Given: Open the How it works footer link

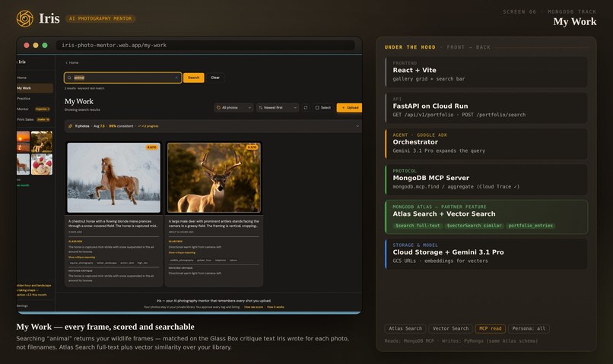Looking at the screenshot, I should (275, 307).
